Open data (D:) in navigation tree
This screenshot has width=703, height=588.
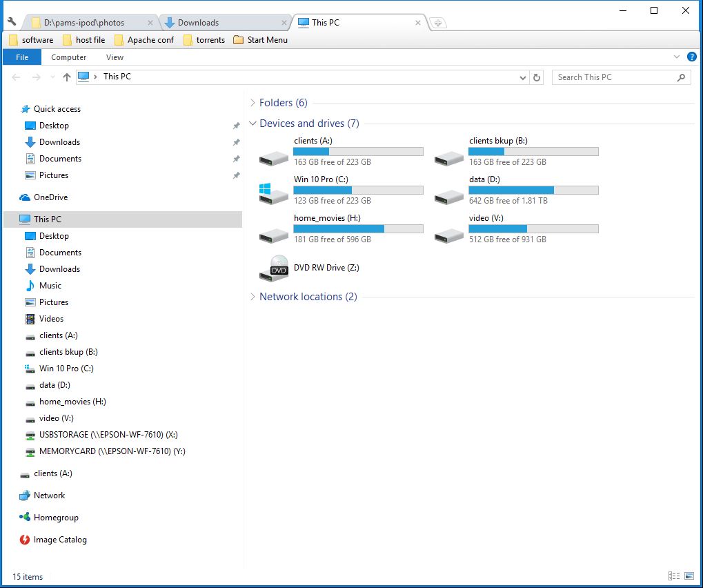[x=55, y=385]
